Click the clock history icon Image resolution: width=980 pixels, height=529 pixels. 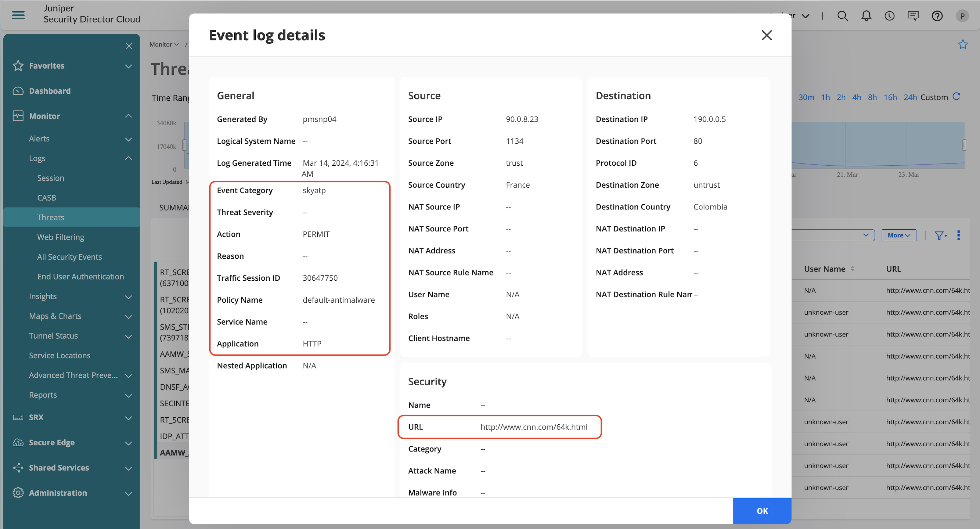pos(889,16)
